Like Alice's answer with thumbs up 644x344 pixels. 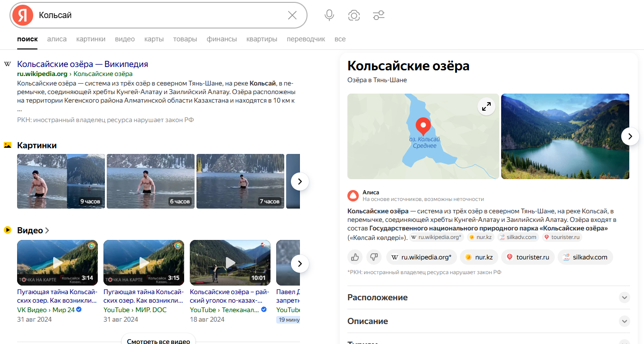click(355, 257)
